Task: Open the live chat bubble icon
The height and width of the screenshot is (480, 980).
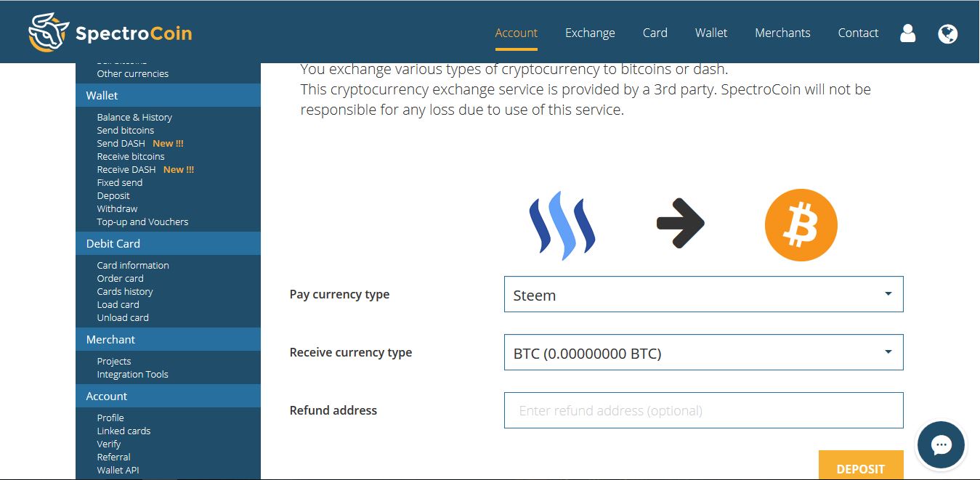Action: click(941, 444)
